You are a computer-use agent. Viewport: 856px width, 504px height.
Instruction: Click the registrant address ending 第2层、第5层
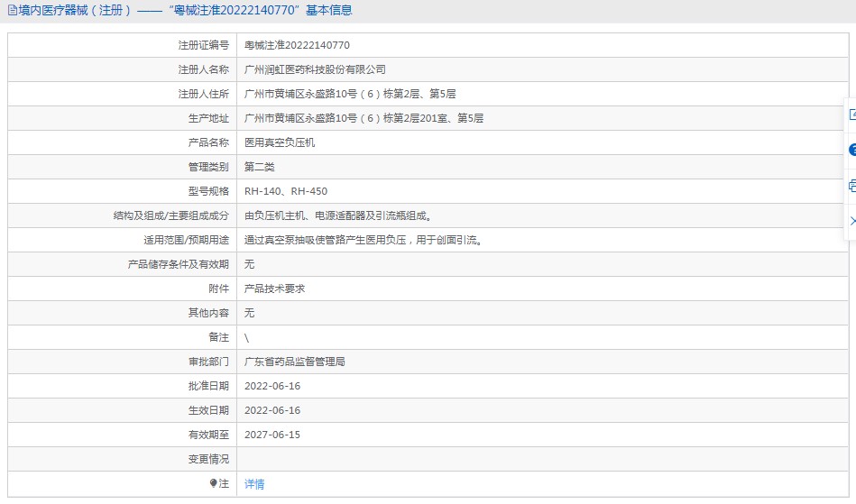(x=350, y=94)
